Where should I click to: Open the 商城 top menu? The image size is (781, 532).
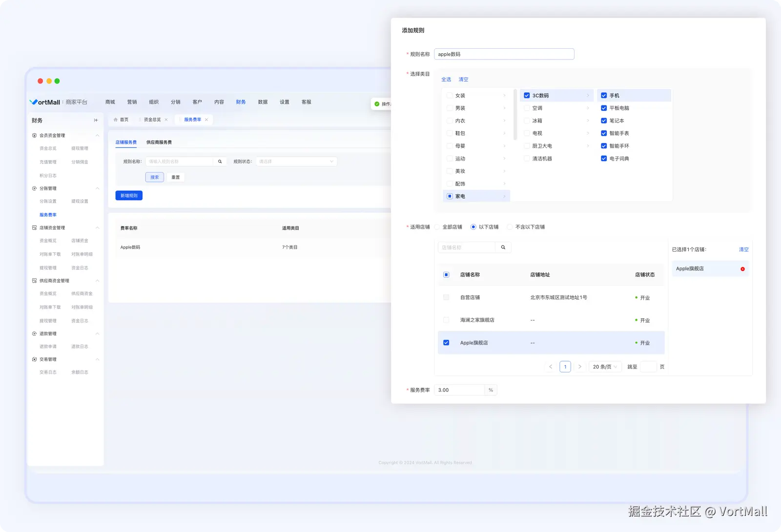(110, 102)
